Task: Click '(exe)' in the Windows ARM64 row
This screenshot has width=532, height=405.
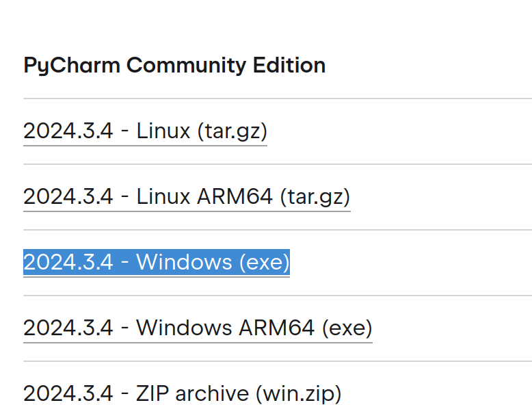Action: [346, 328]
